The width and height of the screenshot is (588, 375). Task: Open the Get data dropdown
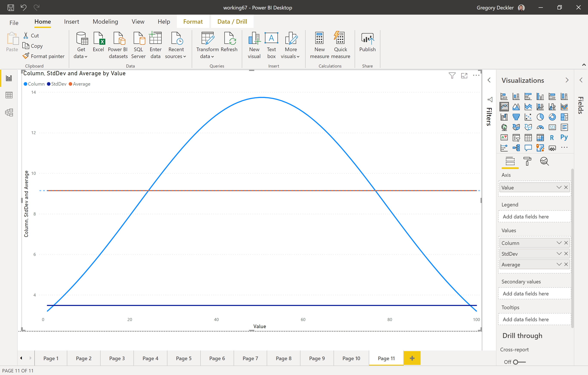click(81, 56)
